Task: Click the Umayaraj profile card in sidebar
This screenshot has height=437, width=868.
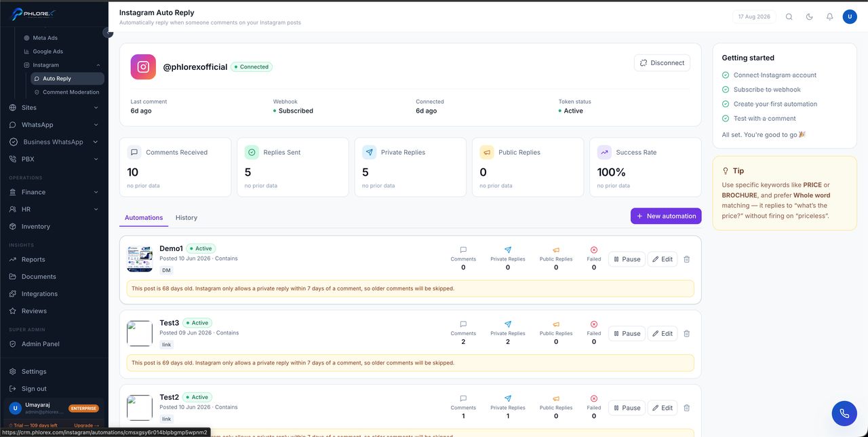Action: (54, 408)
